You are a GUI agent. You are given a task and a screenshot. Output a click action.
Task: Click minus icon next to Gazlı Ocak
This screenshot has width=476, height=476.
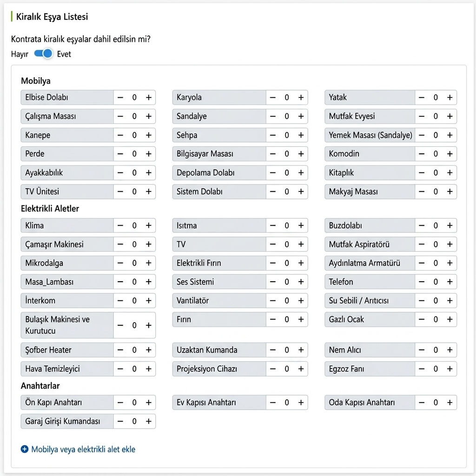pyautogui.click(x=422, y=319)
